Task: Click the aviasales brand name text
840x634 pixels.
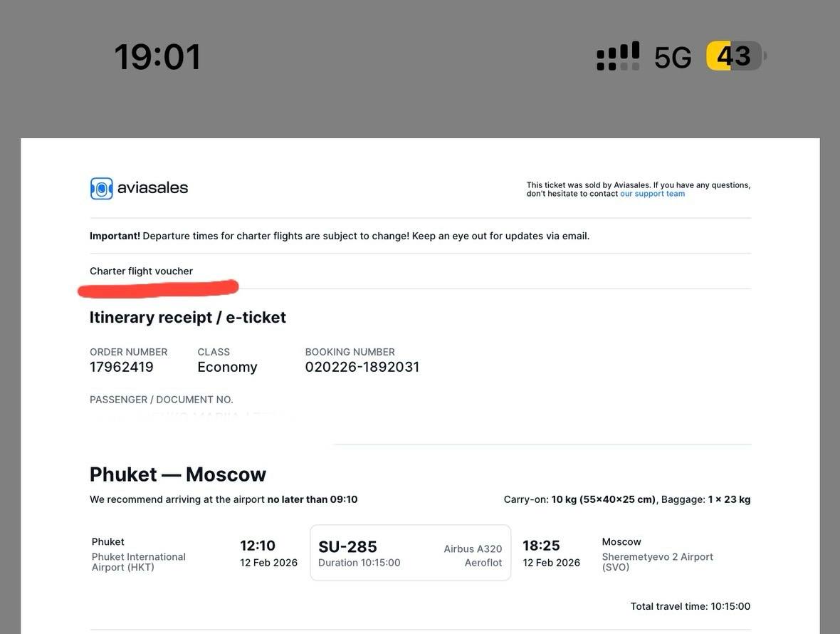Action: (152, 187)
